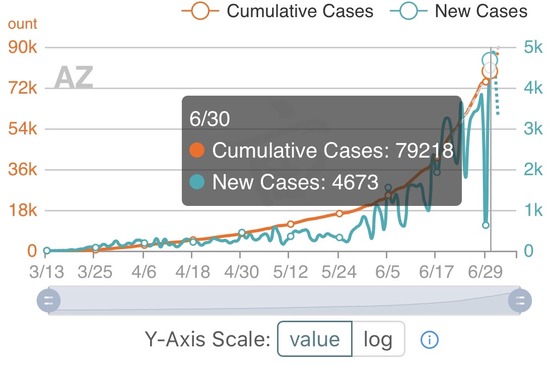This screenshot has height=366, width=550.
Task: Click the highlighted teal point on 6/30
Action: (x=490, y=60)
